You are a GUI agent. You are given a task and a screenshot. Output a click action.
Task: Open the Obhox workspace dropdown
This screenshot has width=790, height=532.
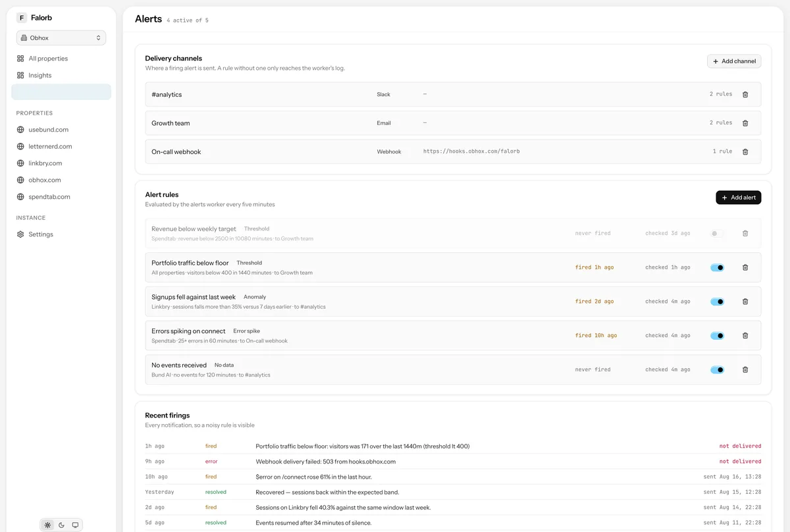point(61,38)
